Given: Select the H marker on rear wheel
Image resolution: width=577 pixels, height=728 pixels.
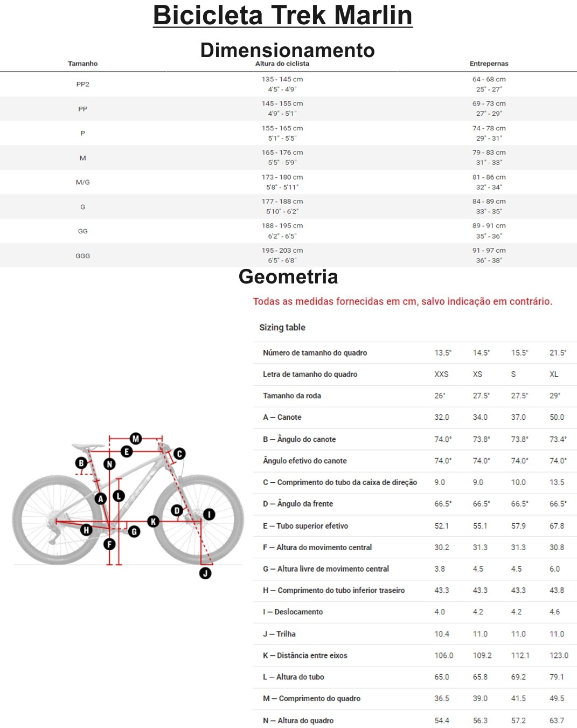Looking at the screenshot, I should (86, 530).
